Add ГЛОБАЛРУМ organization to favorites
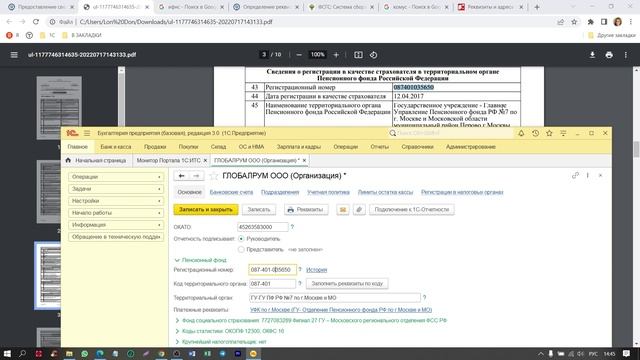 (213, 176)
